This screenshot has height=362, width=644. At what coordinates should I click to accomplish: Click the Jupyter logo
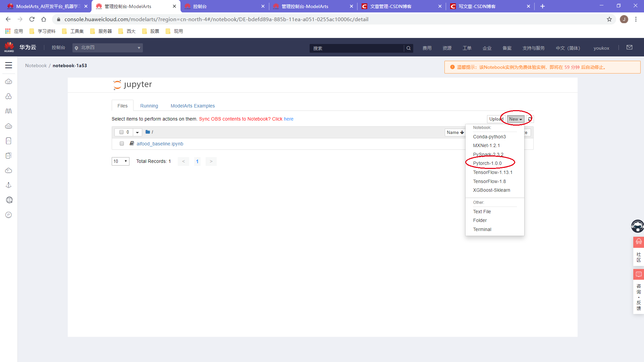pos(132,85)
